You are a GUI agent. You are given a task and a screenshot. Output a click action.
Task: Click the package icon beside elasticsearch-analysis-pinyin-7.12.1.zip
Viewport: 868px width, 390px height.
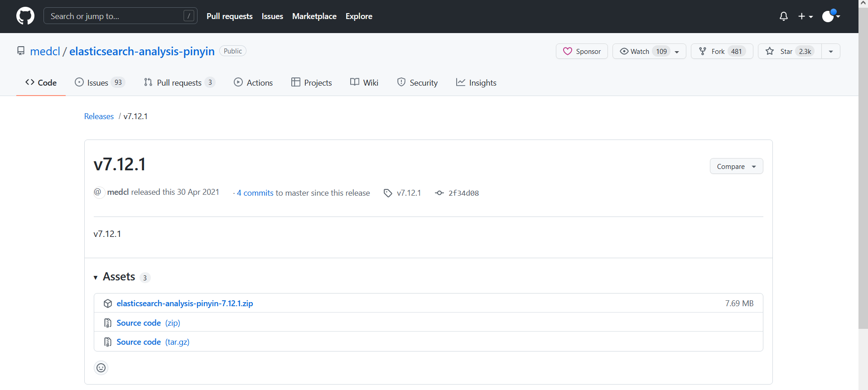pyautogui.click(x=108, y=303)
